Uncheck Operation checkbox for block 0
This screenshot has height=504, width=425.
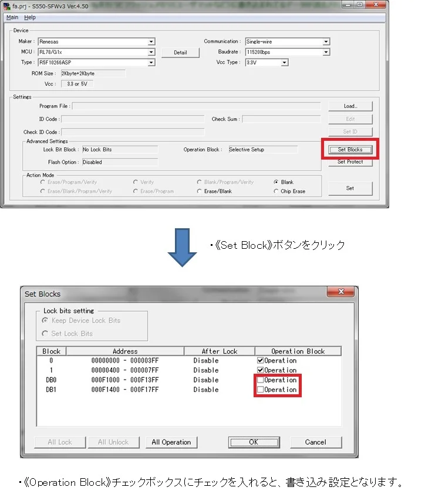click(260, 361)
